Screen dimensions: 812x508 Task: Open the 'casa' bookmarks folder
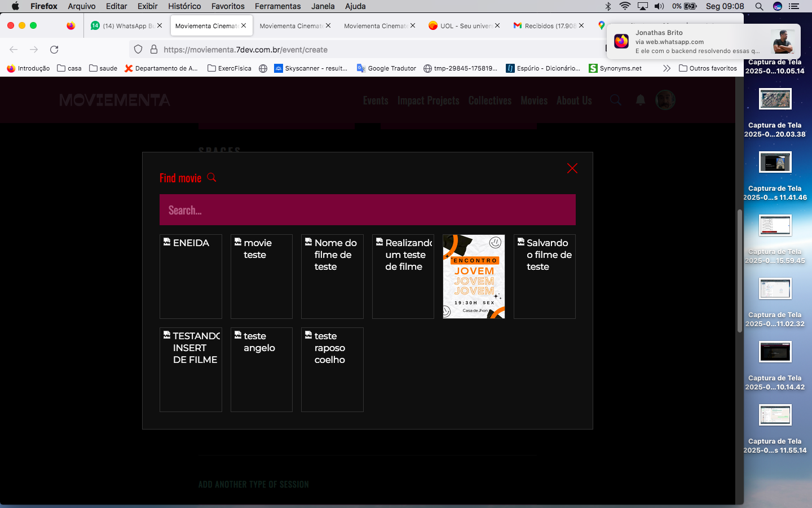(69, 68)
